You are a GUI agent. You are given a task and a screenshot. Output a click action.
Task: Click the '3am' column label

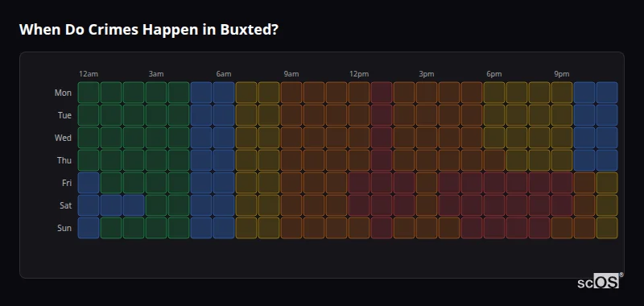tap(156, 74)
